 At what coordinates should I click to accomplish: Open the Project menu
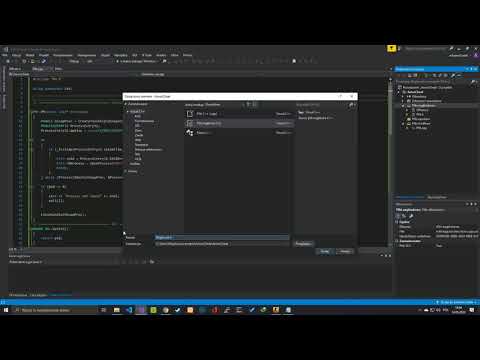44,55
